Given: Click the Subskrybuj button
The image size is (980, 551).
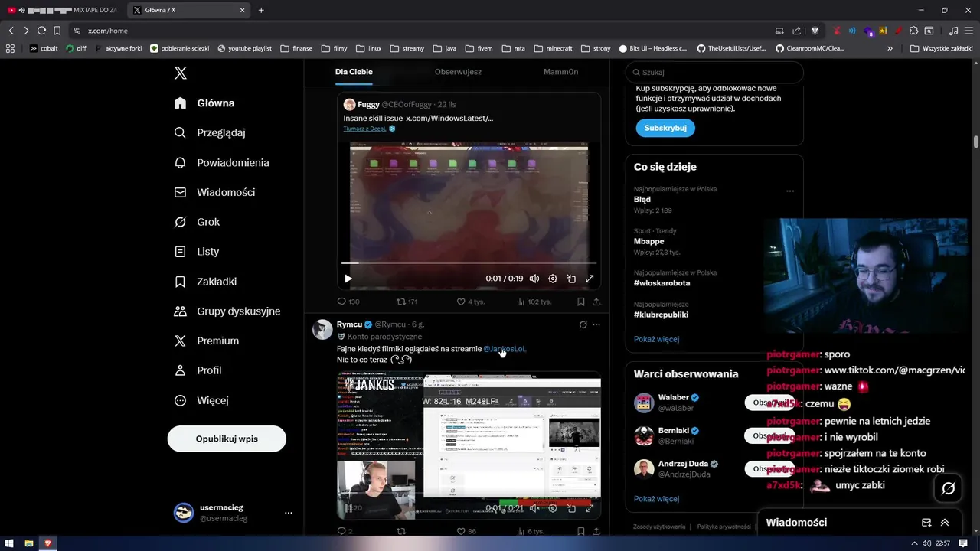Looking at the screenshot, I should pos(665,128).
